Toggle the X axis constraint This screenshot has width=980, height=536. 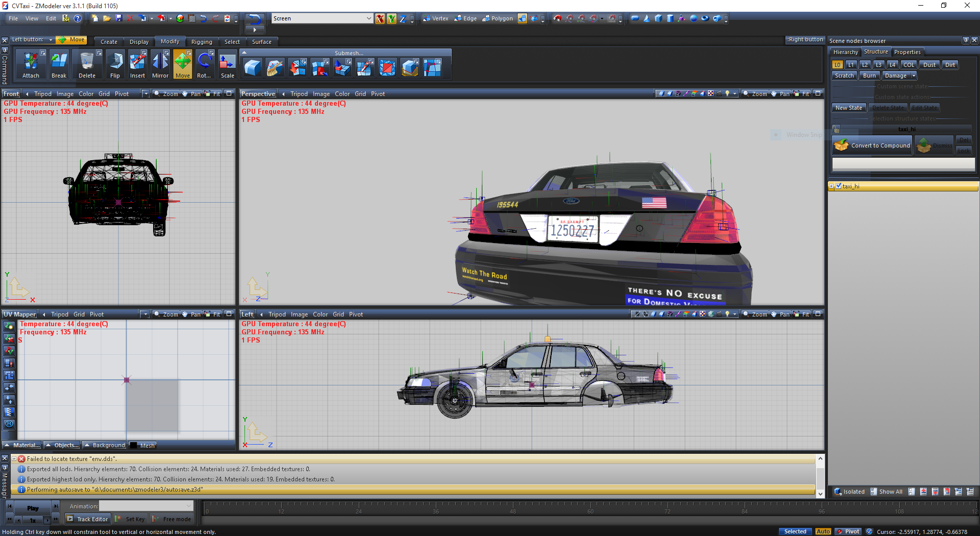(x=380, y=19)
